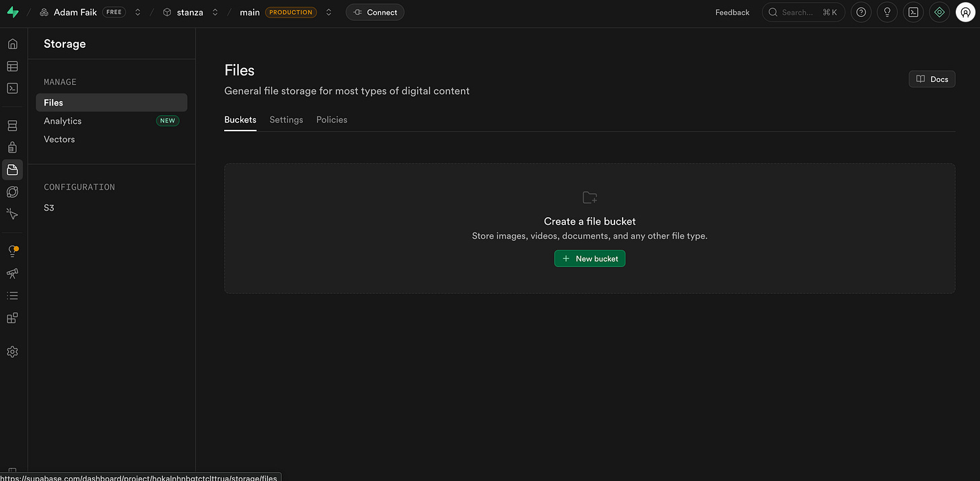Viewport: 980px width, 481px height.
Task: Click the Docs button
Action: 932,79
